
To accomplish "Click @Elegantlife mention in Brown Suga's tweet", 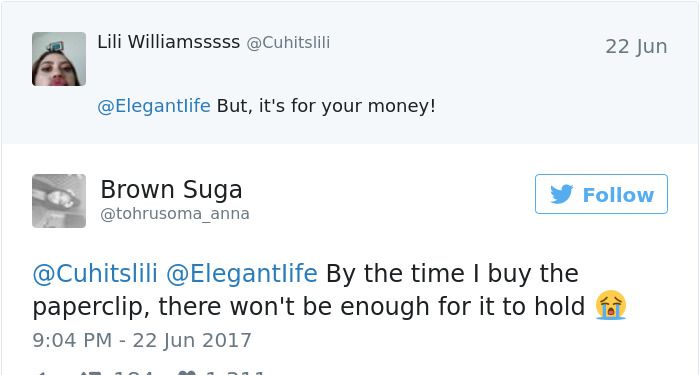I will pyautogui.click(x=242, y=273).
